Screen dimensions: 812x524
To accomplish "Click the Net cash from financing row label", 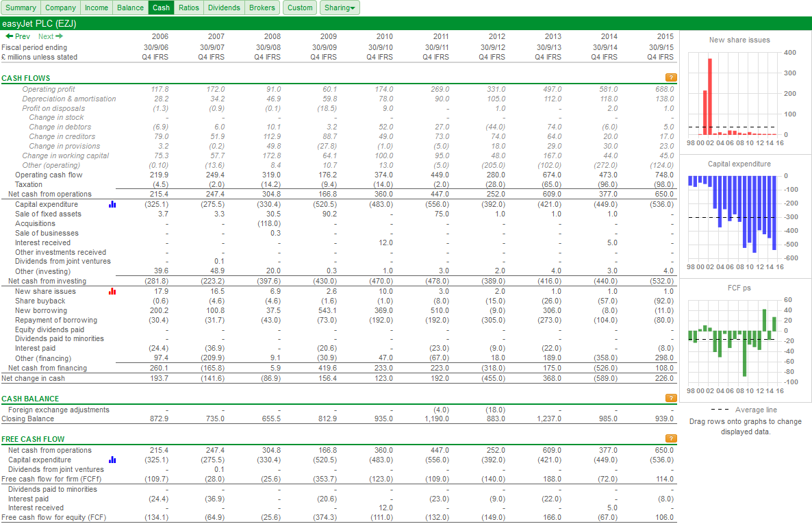I will pos(48,368).
